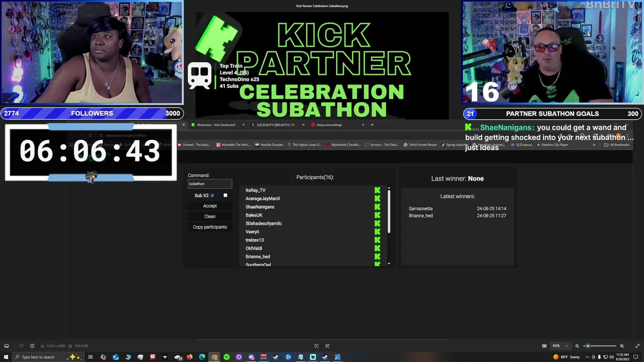The image size is (644, 362).
Task: Click fullscreen expand icon in photo viewer
Action: [637, 346]
